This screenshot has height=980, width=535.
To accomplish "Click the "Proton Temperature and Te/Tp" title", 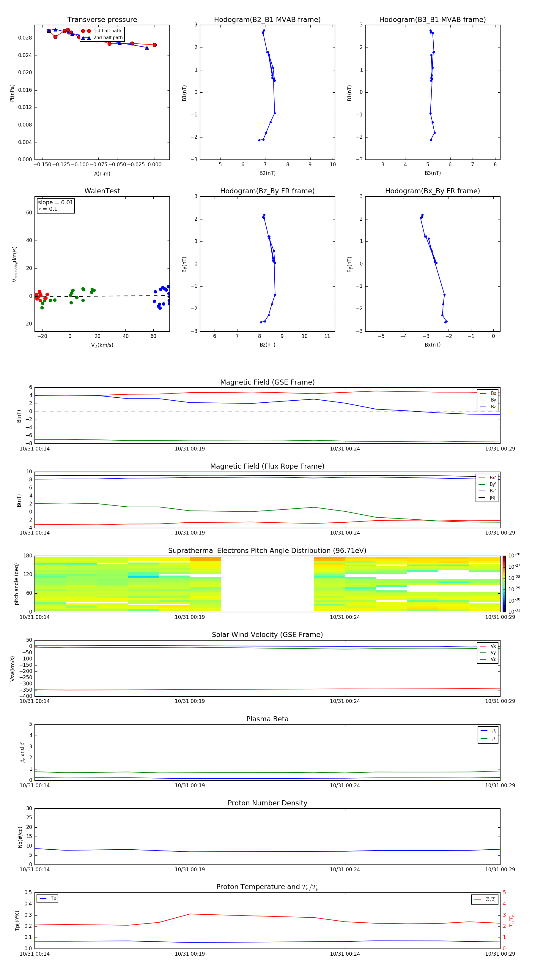I will click(267, 887).
